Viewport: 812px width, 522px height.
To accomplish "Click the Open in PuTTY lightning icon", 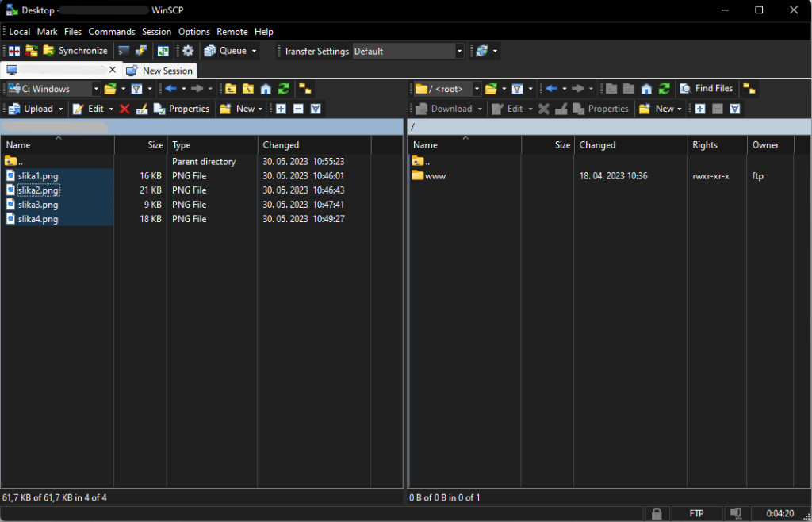I will coord(141,51).
